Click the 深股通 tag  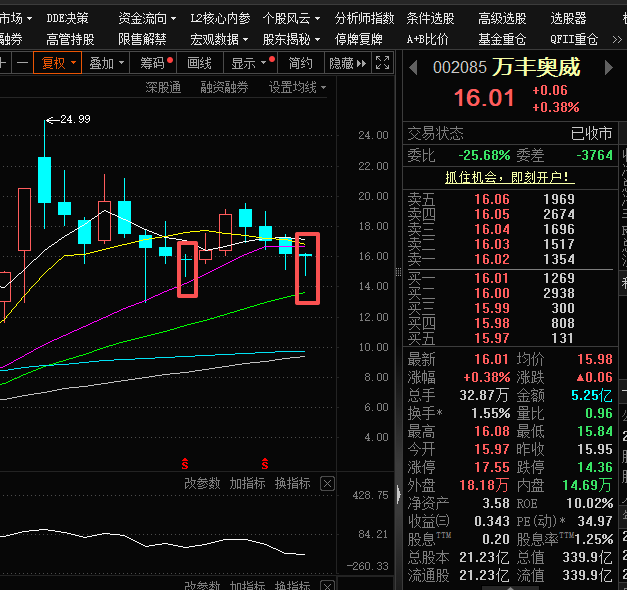163,87
